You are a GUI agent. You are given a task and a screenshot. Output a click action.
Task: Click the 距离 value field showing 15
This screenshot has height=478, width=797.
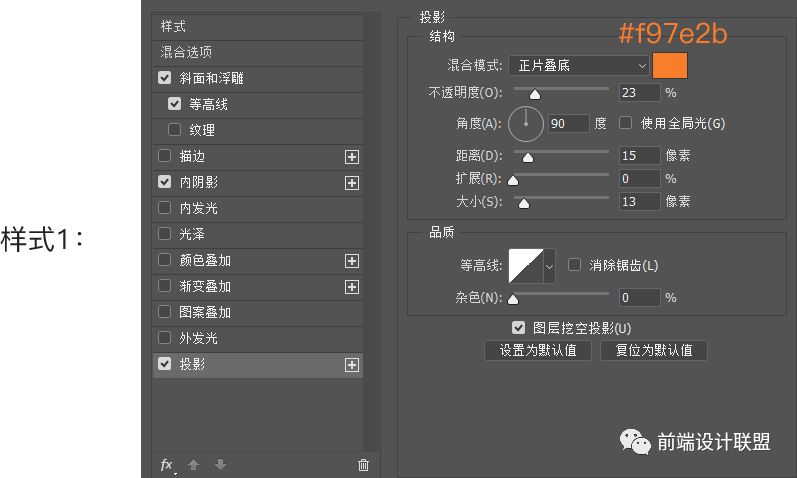[x=639, y=156]
